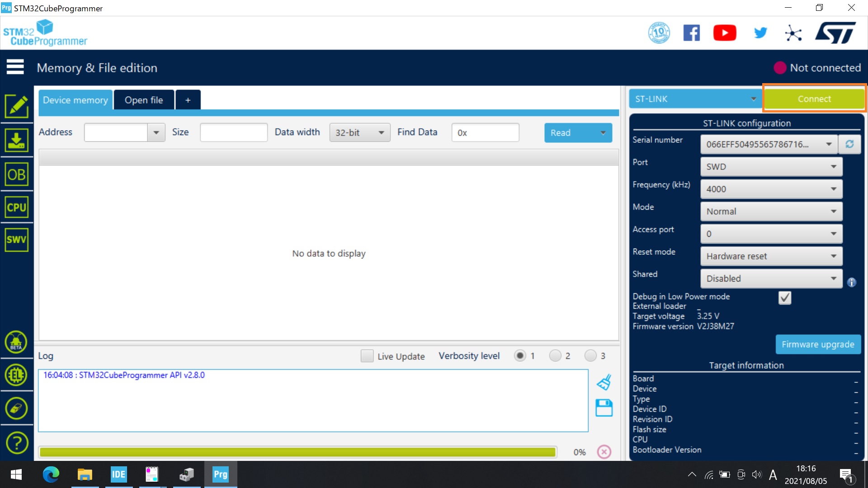Open Access port dropdown
This screenshot has width=868, height=488.
(771, 234)
